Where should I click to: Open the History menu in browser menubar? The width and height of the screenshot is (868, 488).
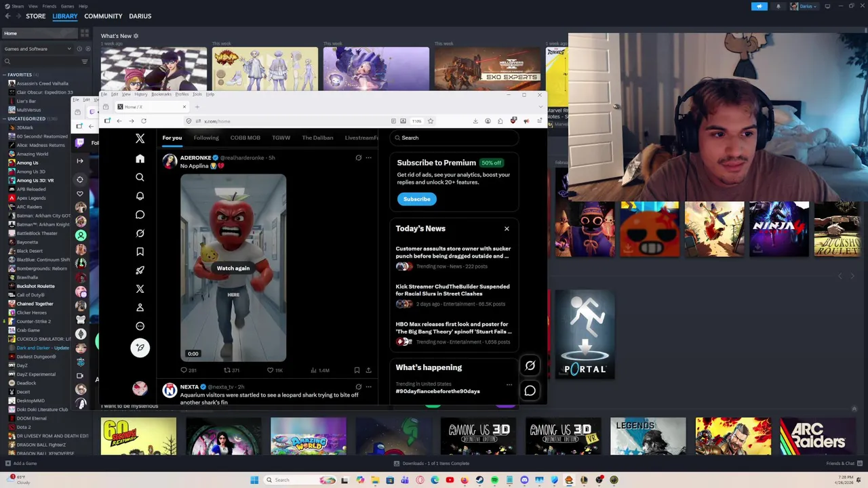tap(140, 94)
